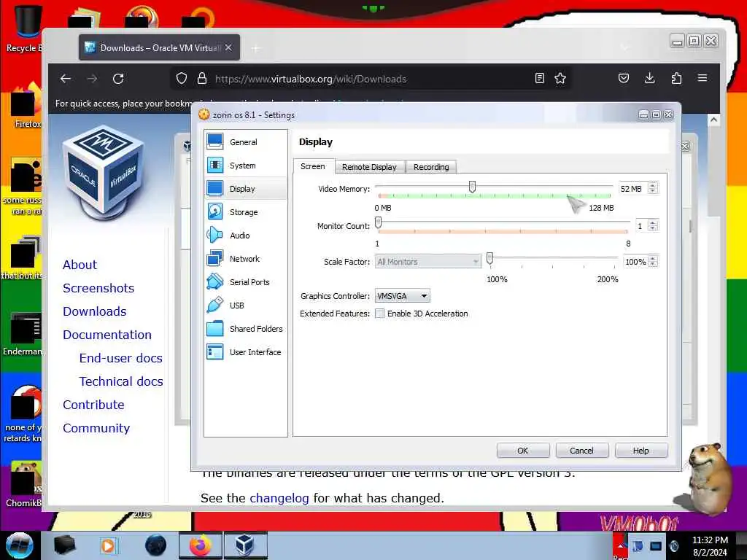Open the Windows Start orb
747x560 pixels.
coord(19,545)
